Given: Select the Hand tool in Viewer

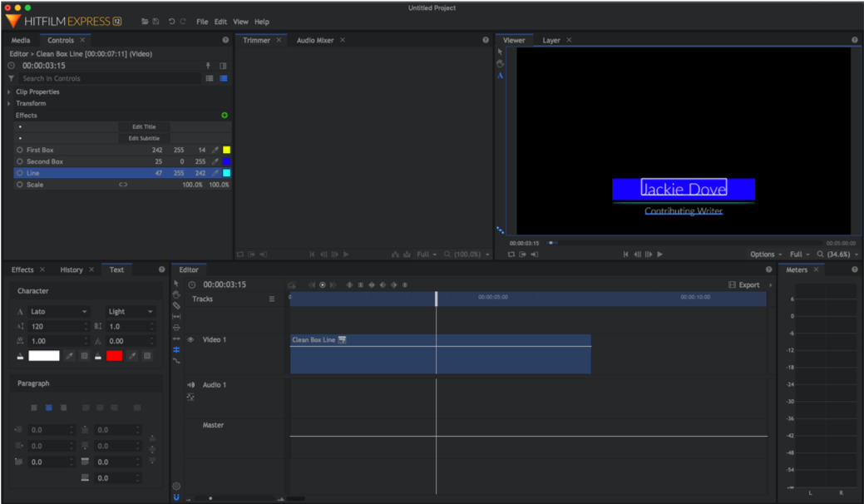Looking at the screenshot, I should [x=500, y=63].
